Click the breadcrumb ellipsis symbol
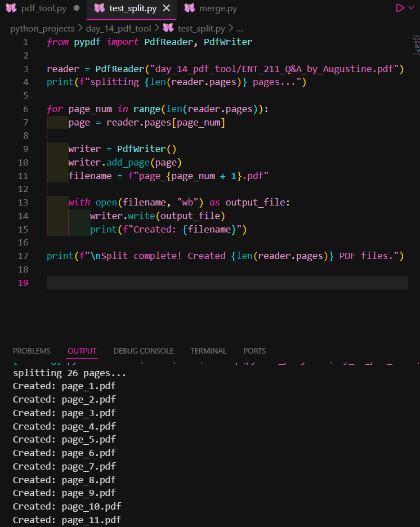The height and width of the screenshot is (527, 420). [x=240, y=29]
